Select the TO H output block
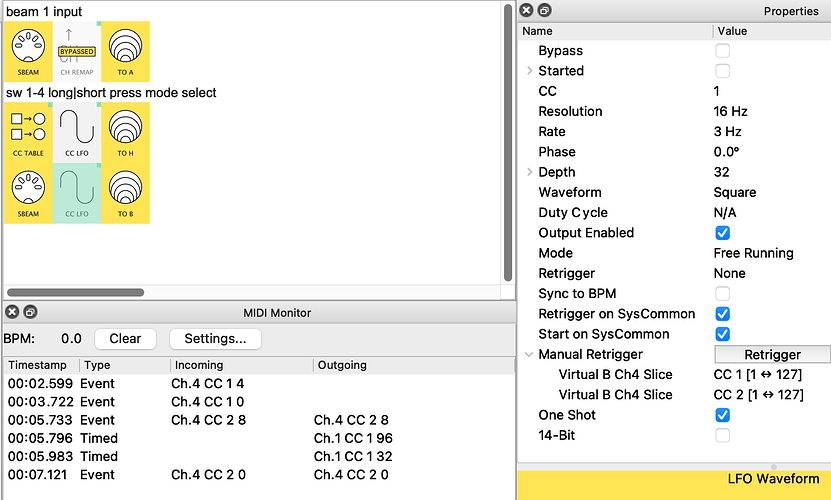831x500 pixels. [125, 132]
